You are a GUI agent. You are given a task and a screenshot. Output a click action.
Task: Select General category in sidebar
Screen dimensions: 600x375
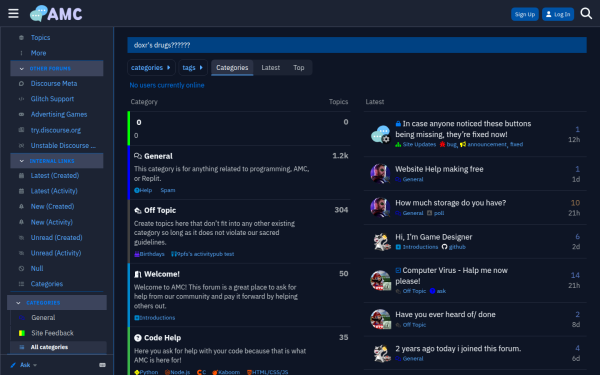(x=43, y=318)
